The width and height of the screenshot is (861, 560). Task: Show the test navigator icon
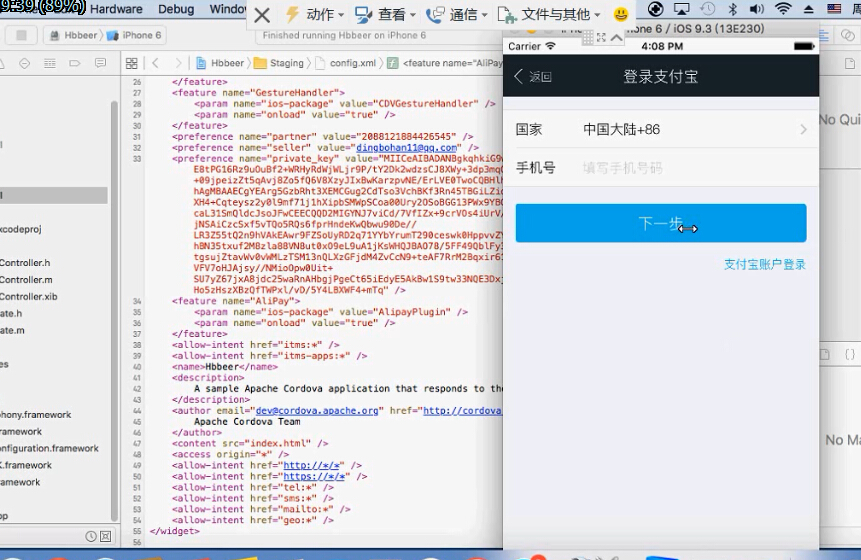[25, 63]
